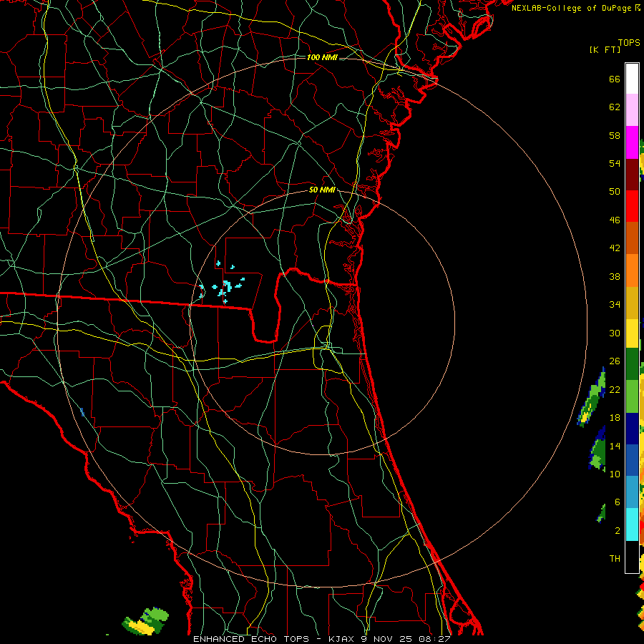Click the 100 NMI range ring label
The width and height of the screenshot is (644, 644).
click(322, 57)
